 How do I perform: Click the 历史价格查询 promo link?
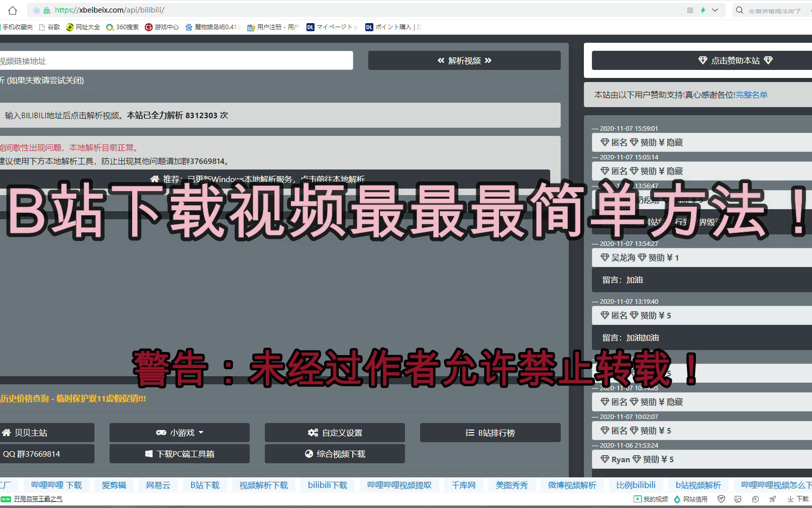pos(73,398)
